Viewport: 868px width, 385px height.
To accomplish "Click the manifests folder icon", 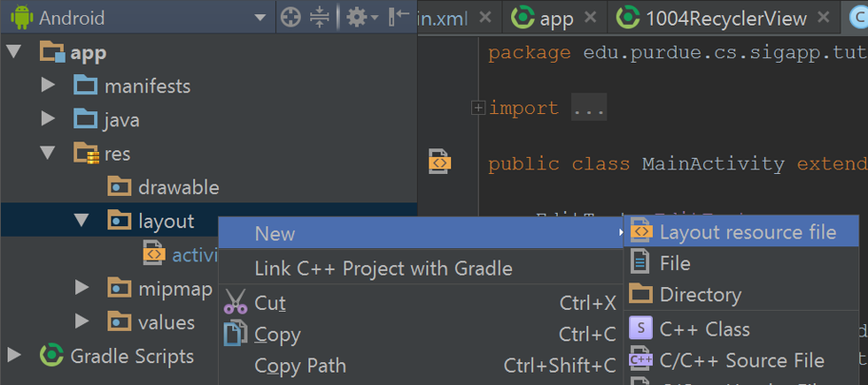I will click(x=86, y=86).
